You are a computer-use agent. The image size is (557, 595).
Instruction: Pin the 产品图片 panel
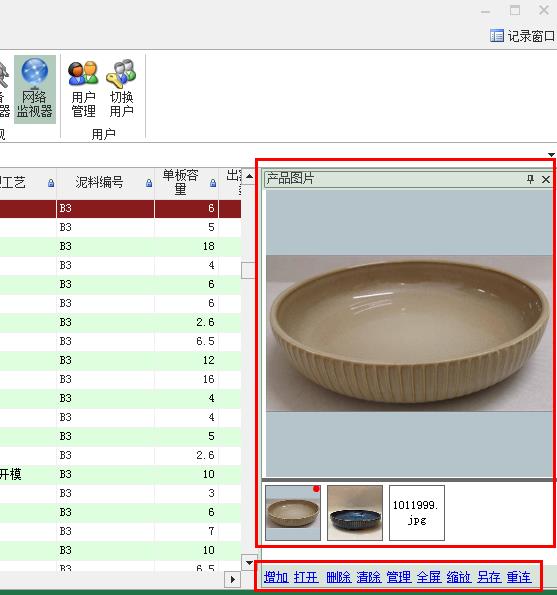point(530,179)
